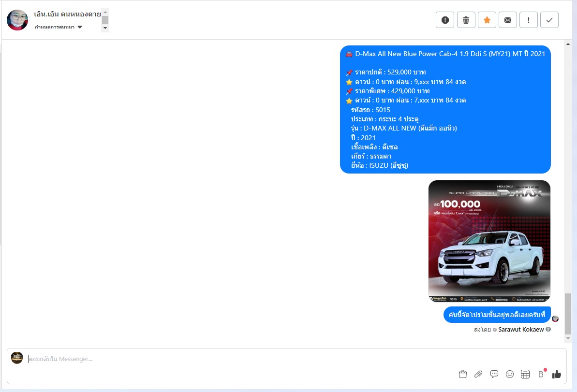Click chat scrollbar down arrow

click(x=568, y=338)
